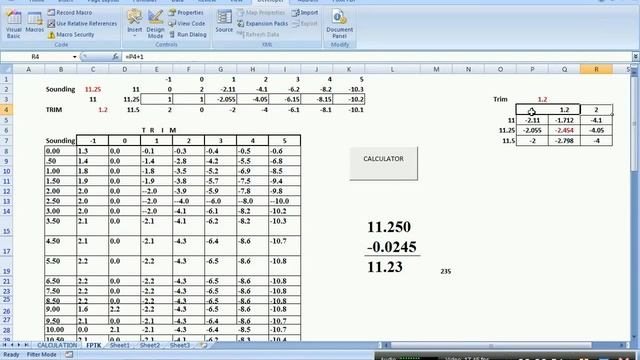Screen dimensions: 640x360
Task: Click cell Q6 showing -2.454
Action: (x=564, y=131)
